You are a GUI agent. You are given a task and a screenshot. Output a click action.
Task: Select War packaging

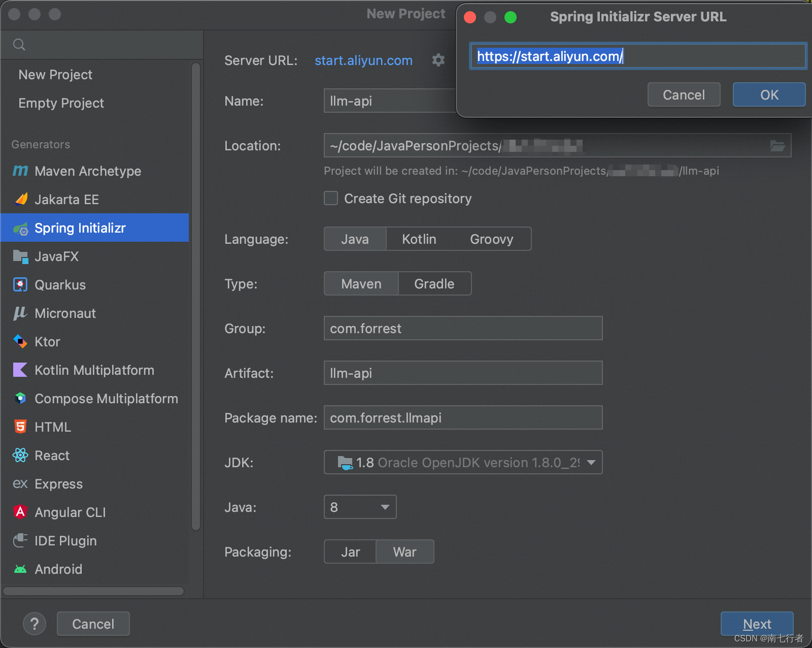pos(405,552)
